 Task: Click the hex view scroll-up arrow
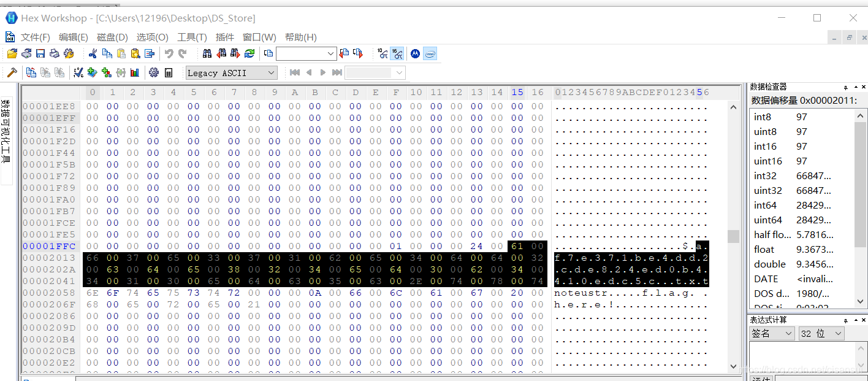[733, 106]
